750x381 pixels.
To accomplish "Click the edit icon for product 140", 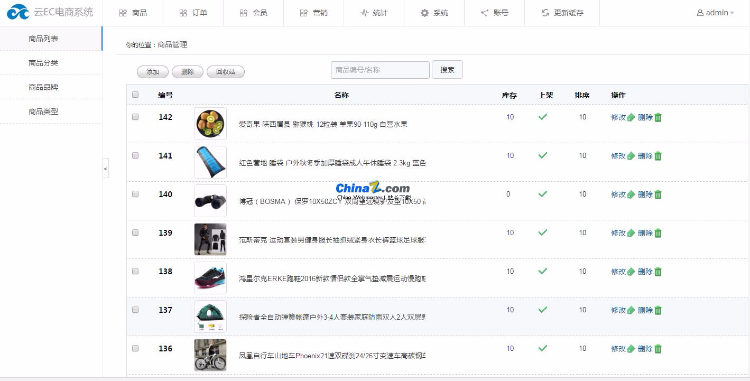I will coord(631,195).
